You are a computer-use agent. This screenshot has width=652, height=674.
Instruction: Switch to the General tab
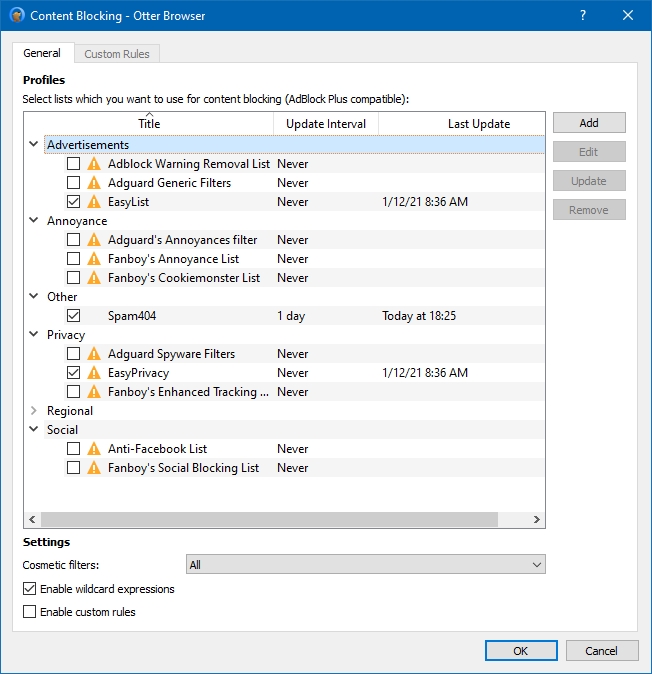42,53
